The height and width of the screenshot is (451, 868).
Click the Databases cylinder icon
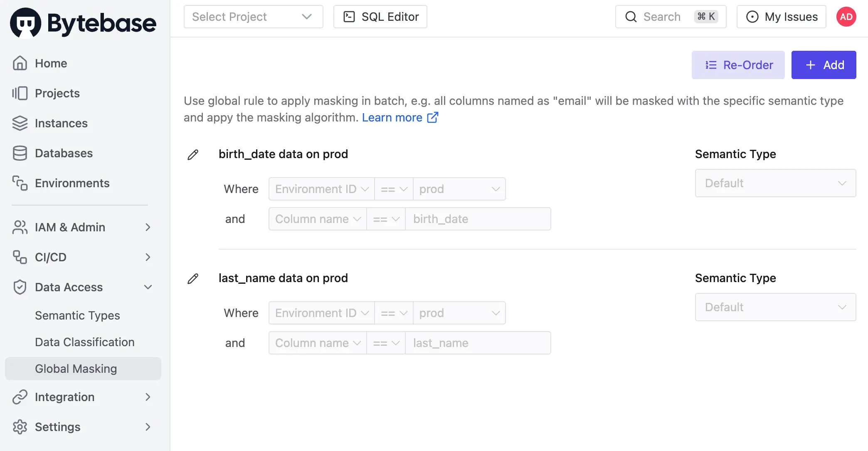pyautogui.click(x=20, y=153)
